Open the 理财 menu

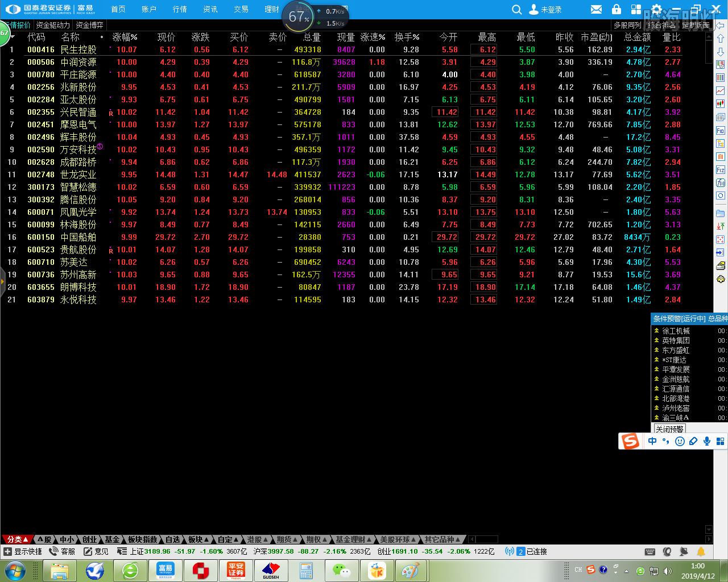(x=272, y=9)
